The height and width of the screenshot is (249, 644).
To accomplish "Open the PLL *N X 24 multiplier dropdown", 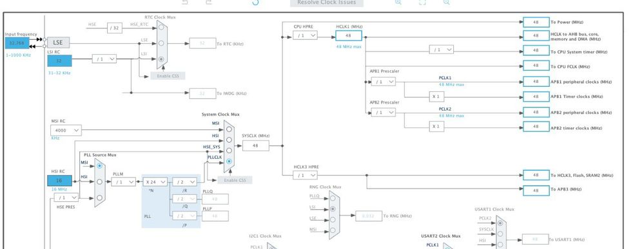I will [155, 181].
